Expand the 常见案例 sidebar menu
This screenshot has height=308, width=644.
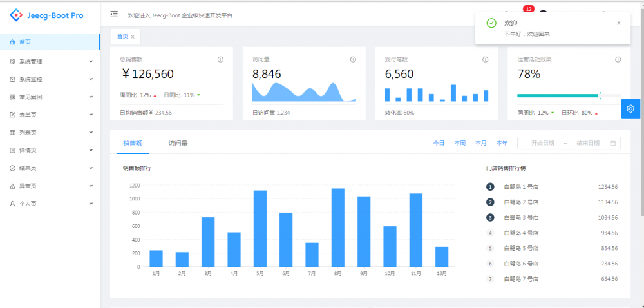tap(50, 97)
